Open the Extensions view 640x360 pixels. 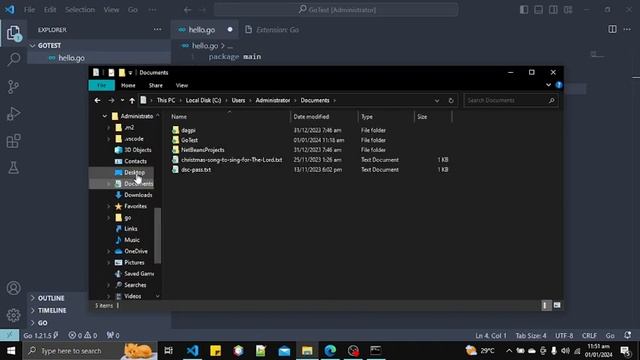click(13, 141)
